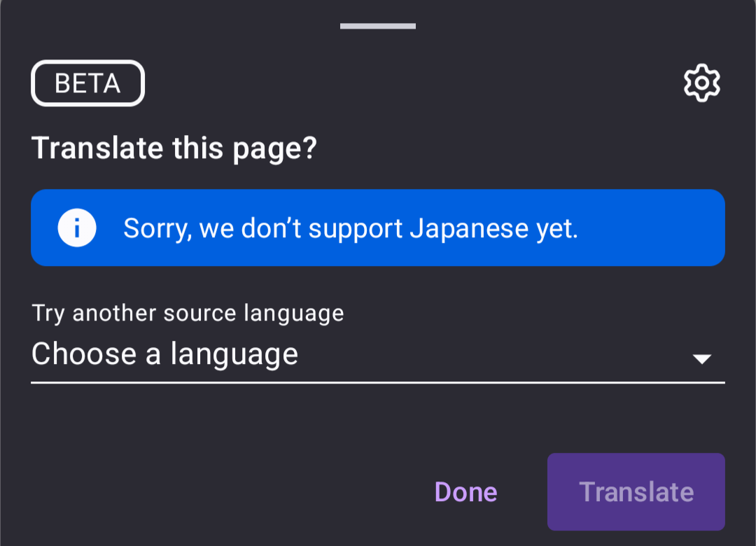Click the purple Translate button

click(636, 492)
